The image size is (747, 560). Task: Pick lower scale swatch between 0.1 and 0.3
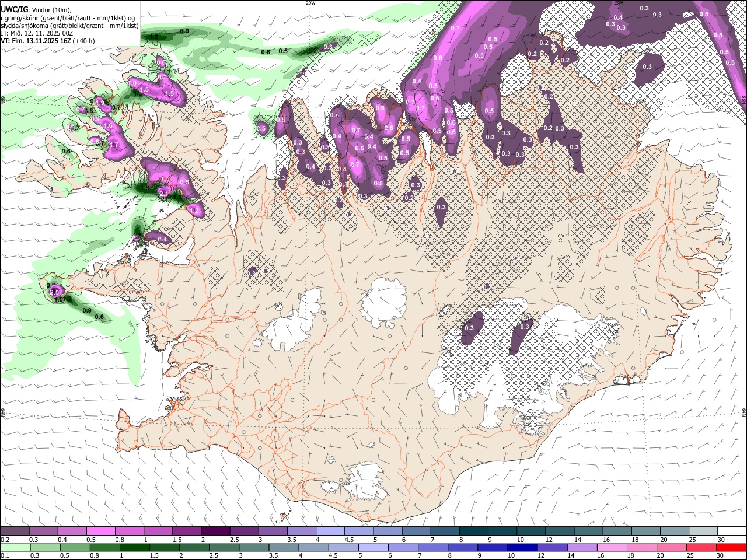click(15, 547)
